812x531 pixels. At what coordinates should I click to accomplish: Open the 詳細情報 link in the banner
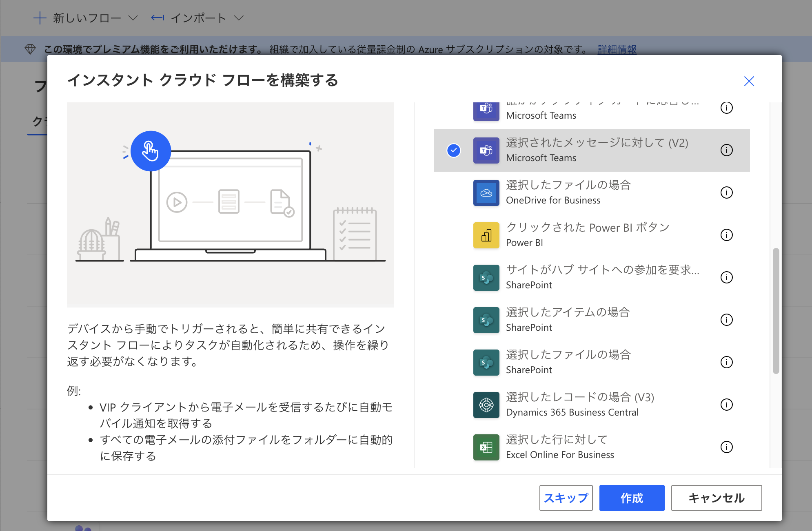[x=617, y=49]
